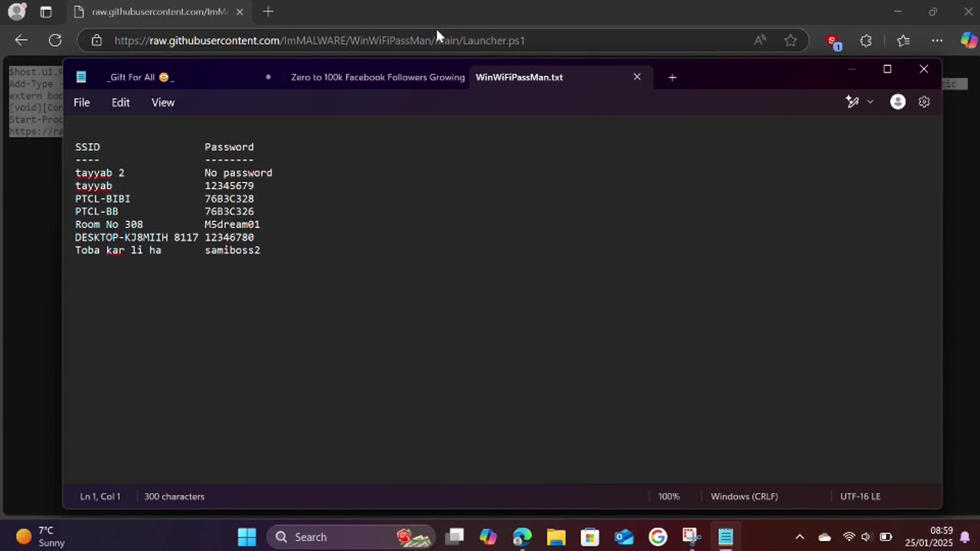Image resolution: width=980 pixels, height=551 pixels.
Task: Click Windows (CRLF) line ending indicator
Action: 744,497
